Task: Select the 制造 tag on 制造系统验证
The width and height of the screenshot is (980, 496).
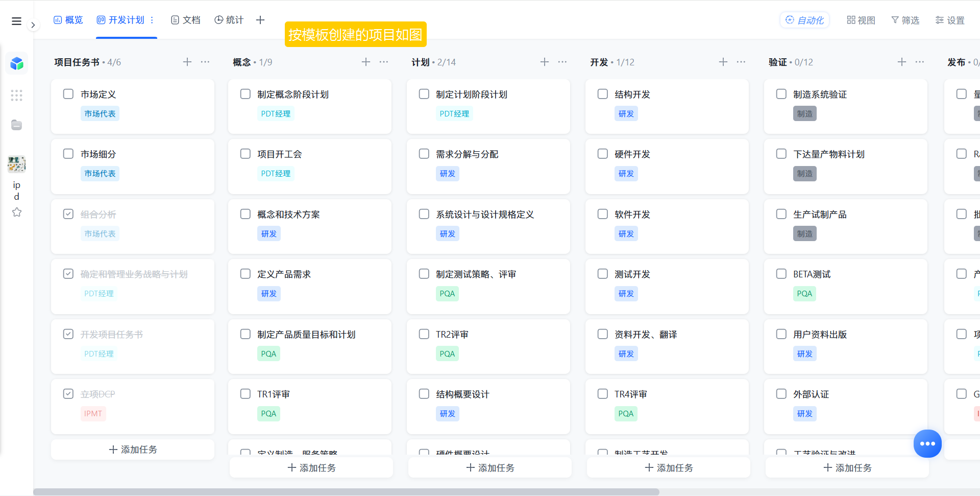Action: tap(805, 114)
